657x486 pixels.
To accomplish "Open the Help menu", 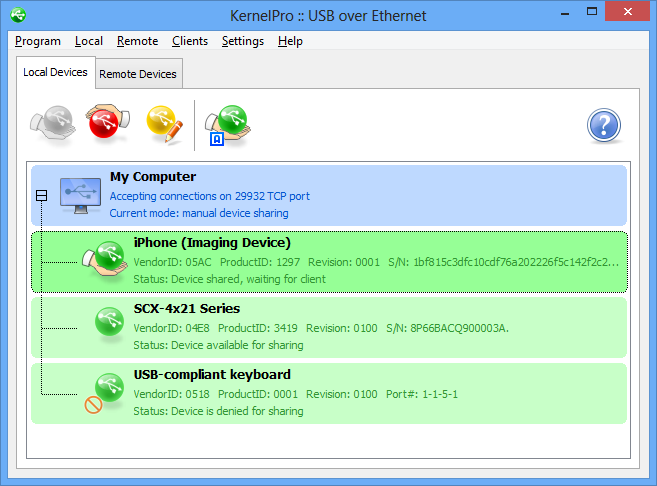I will coord(290,41).
